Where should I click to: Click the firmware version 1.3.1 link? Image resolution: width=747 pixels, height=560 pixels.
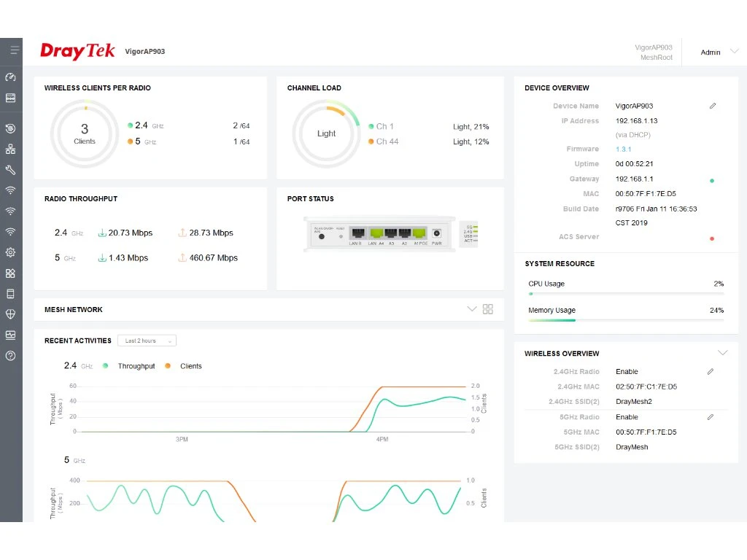(x=623, y=149)
